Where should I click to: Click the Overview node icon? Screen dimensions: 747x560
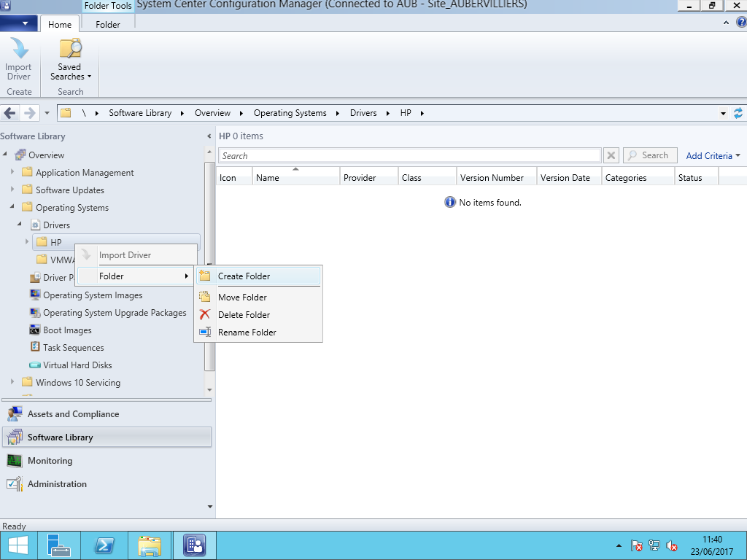click(x=20, y=155)
